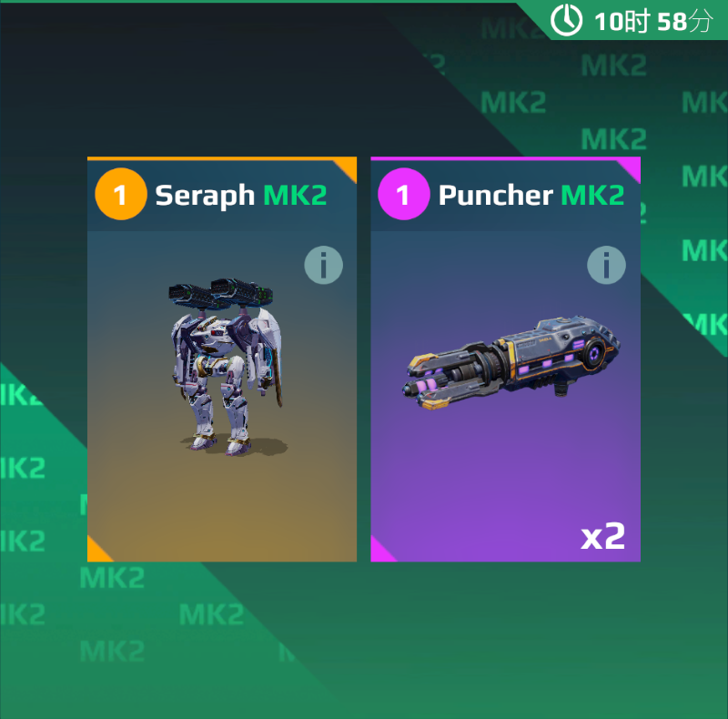Click the magenta number 1 badge
The height and width of the screenshot is (719, 728).
pyautogui.click(x=403, y=194)
